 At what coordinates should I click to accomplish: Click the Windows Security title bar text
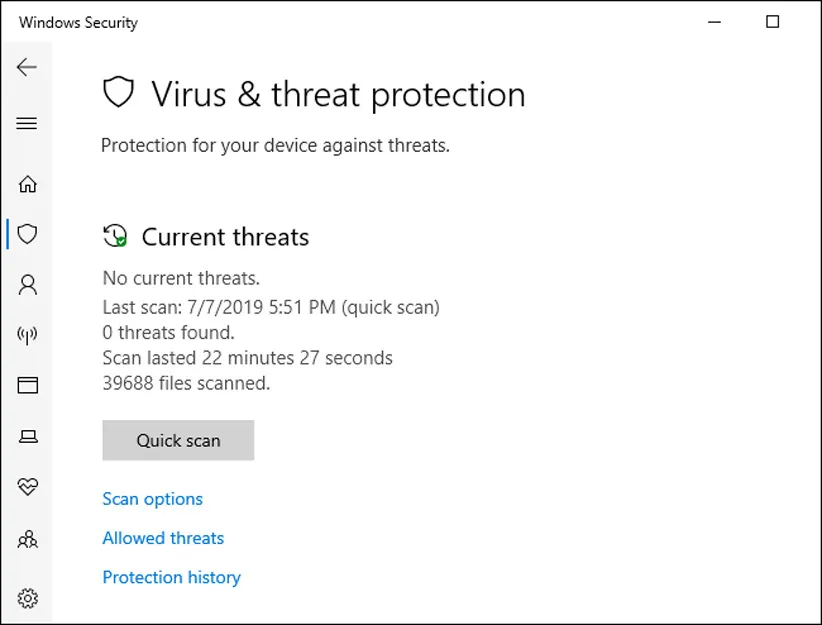coord(78,22)
